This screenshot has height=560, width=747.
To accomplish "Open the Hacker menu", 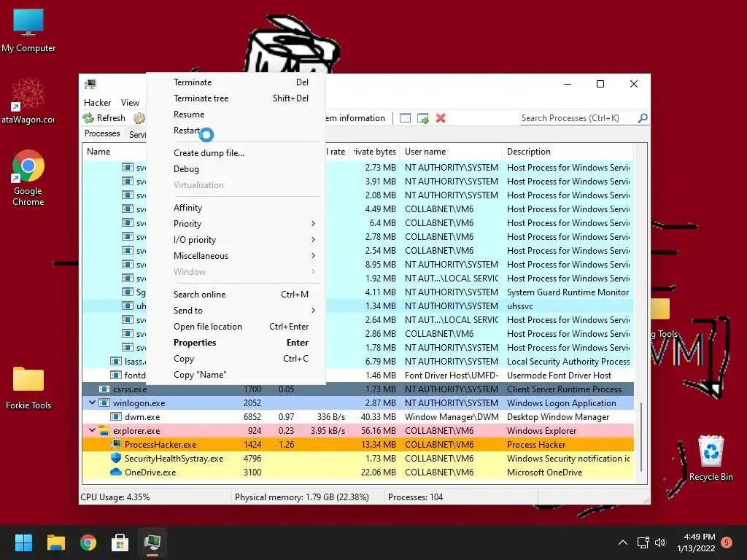I will 97,103.
